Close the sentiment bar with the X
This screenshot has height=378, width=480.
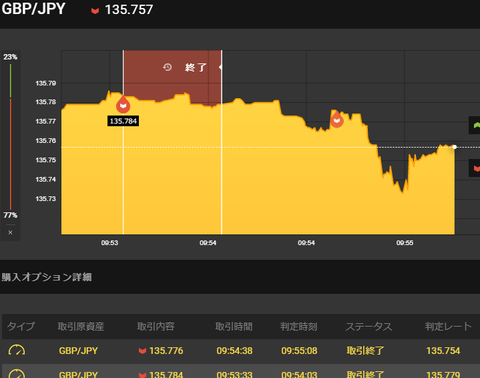click(x=10, y=232)
